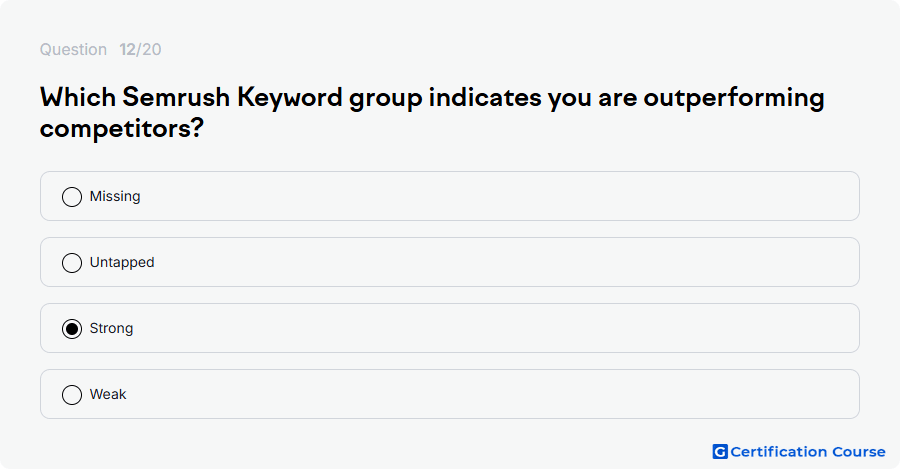The height and width of the screenshot is (469, 900).
Task: Click the word 'outperforming' in the heading
Action: click(x=734, y=98)
